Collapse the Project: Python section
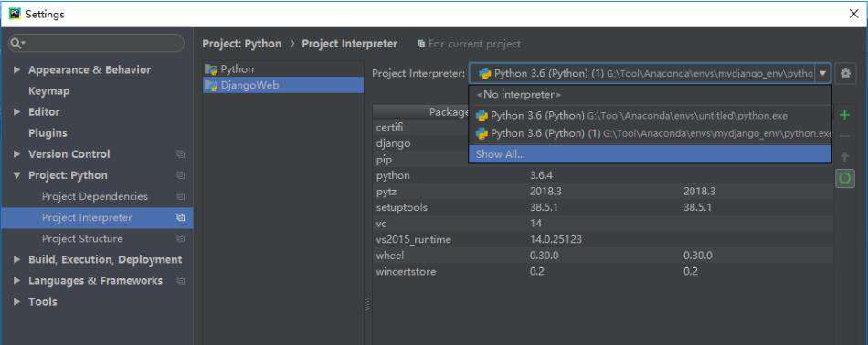Screen dimensions: 868x345 click(16, 175)
